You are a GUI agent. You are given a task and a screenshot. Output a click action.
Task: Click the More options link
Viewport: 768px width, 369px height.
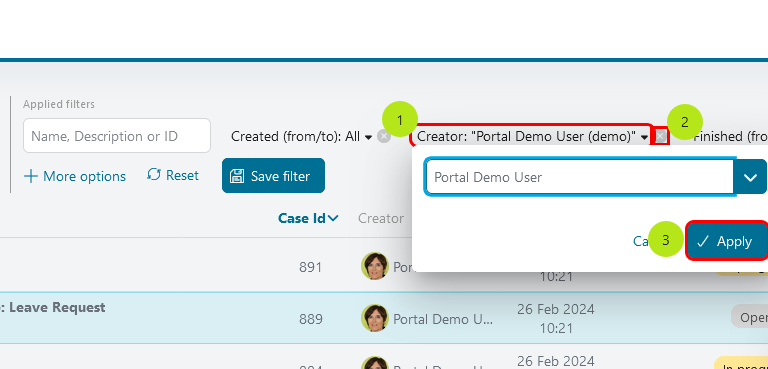pyautogui.click(x=75, y=176)
